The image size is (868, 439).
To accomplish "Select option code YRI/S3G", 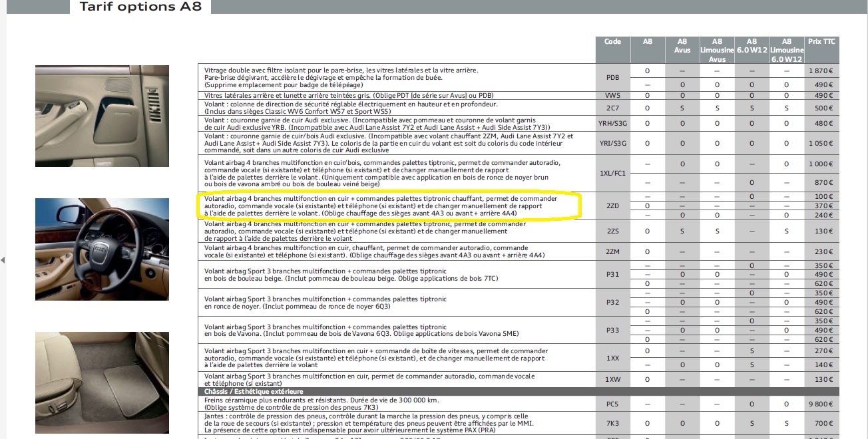I will click(612, 143).
